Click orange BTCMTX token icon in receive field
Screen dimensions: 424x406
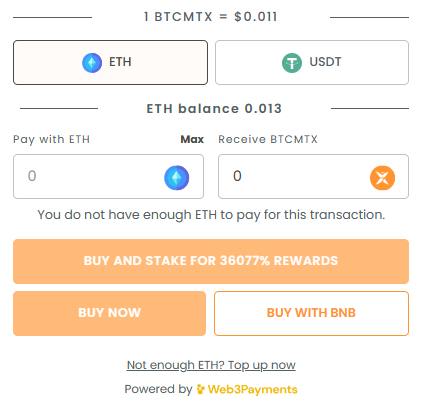click(x=383, y=178)
